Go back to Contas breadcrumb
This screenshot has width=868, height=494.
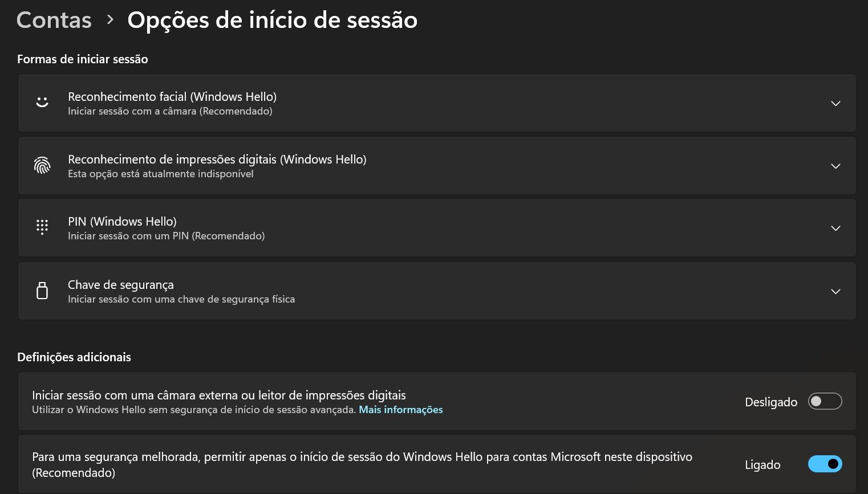point(54,20)
